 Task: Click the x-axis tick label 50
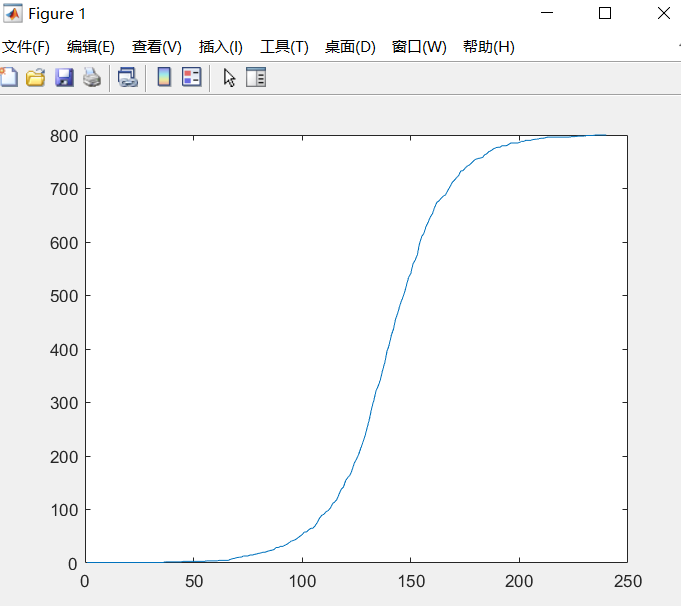tap(194, 581)
